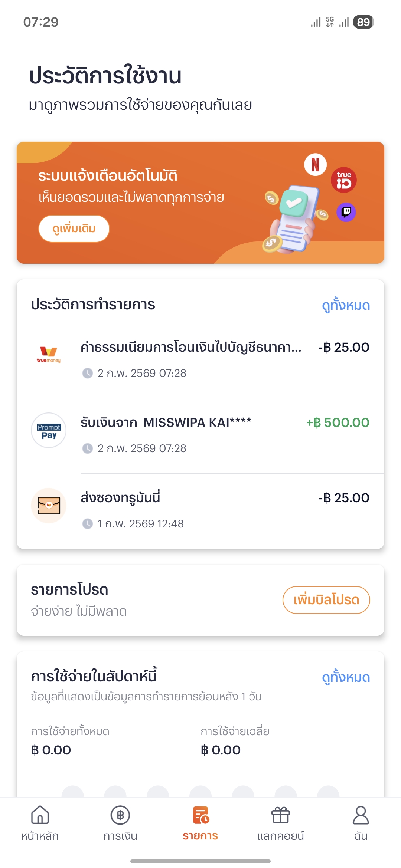The height and width of the screenshot is (868, 401).
Task: Open the แลกคอยน์ gift tab
Action: pyautogui.click(x=281, y=822)
